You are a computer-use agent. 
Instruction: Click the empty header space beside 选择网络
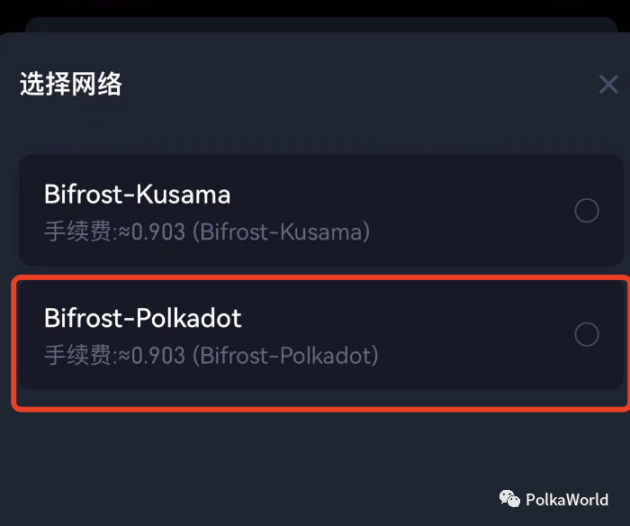click(350, 85)
